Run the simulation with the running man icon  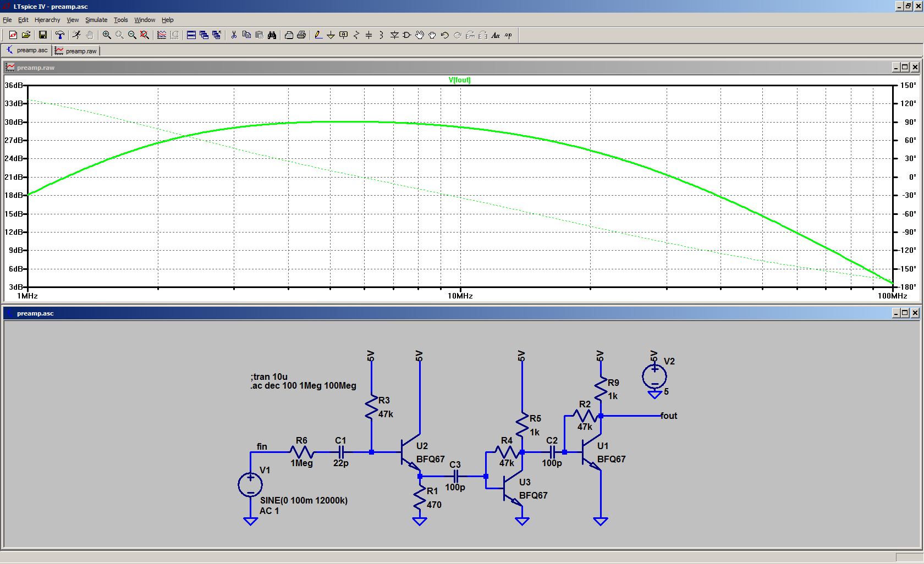[77, 35]
